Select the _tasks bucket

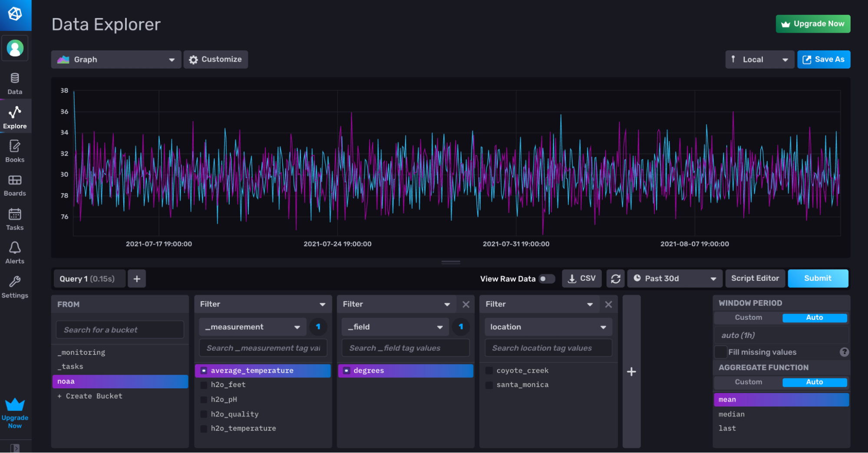click(x=120, y=367)
